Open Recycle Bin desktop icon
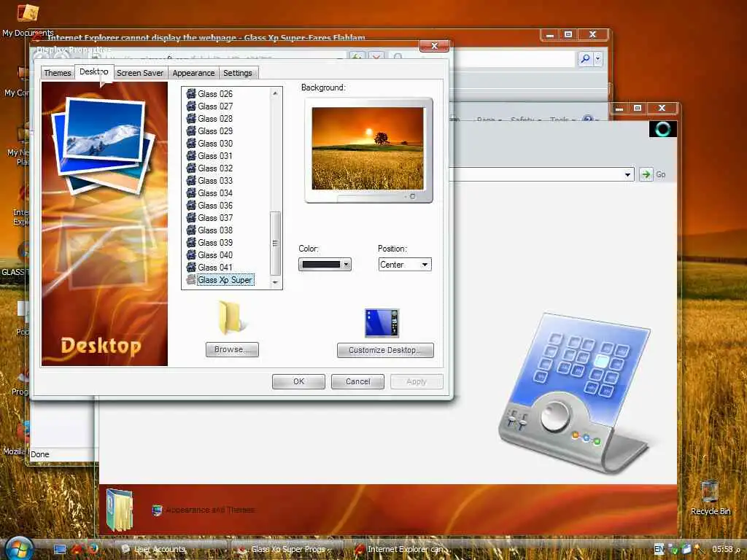The image size is (747, 560). [x=710, y=497]
